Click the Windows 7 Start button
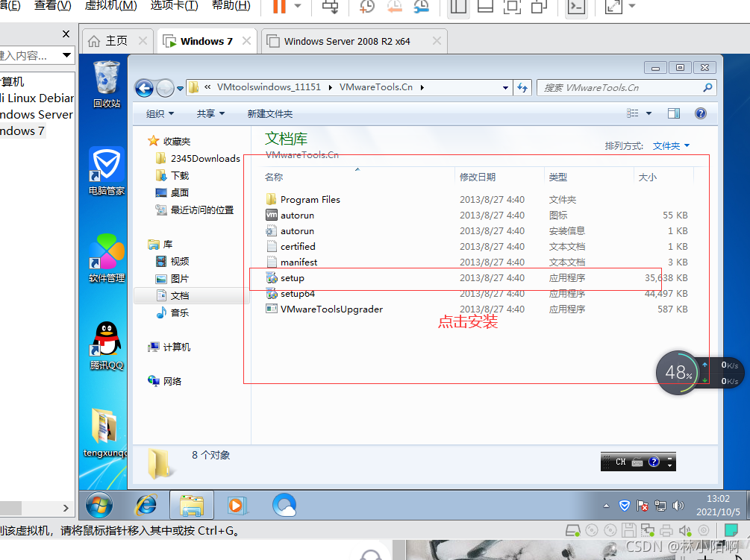 coord(99,506)
